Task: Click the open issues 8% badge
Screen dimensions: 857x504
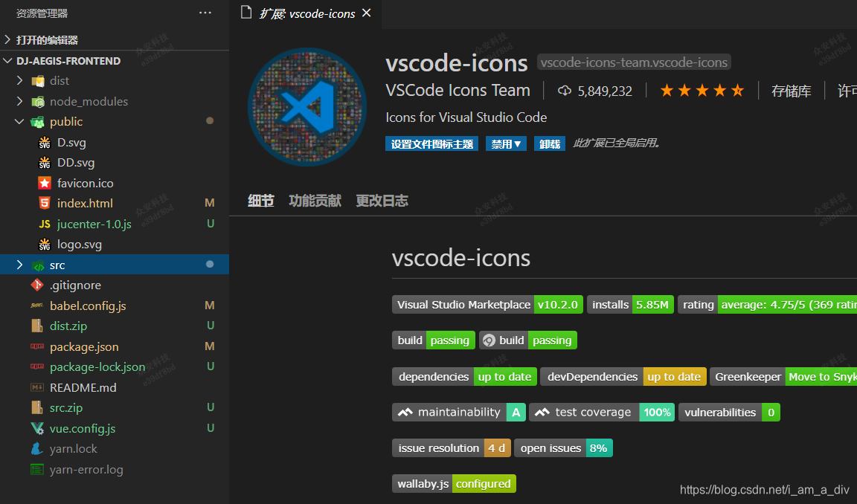Action: tap(563, 448)
